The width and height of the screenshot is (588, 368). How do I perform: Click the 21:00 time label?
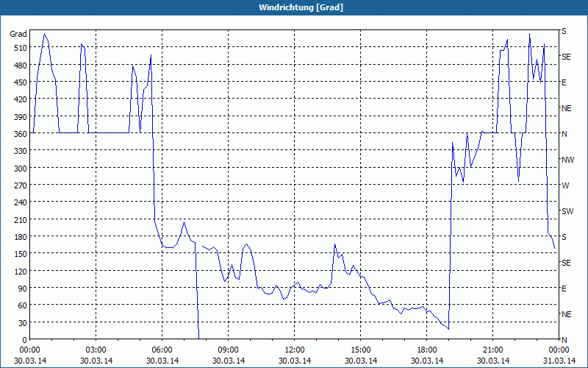click(x=492, y=350)
